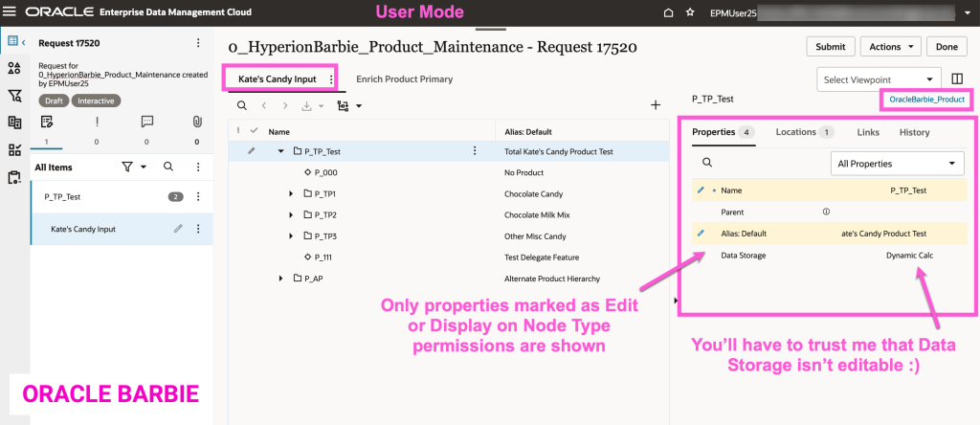Expand the P_TP1 folder node

[292, 193]
